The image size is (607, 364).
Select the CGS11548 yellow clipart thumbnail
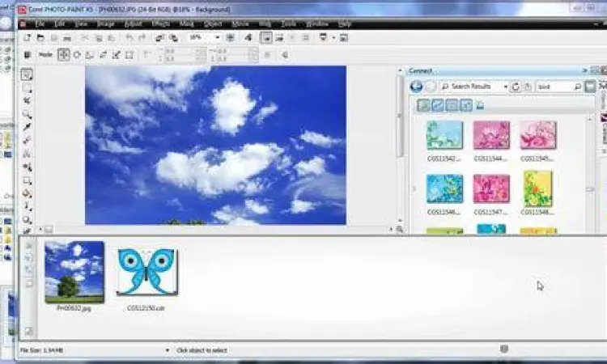click(537, 189)
